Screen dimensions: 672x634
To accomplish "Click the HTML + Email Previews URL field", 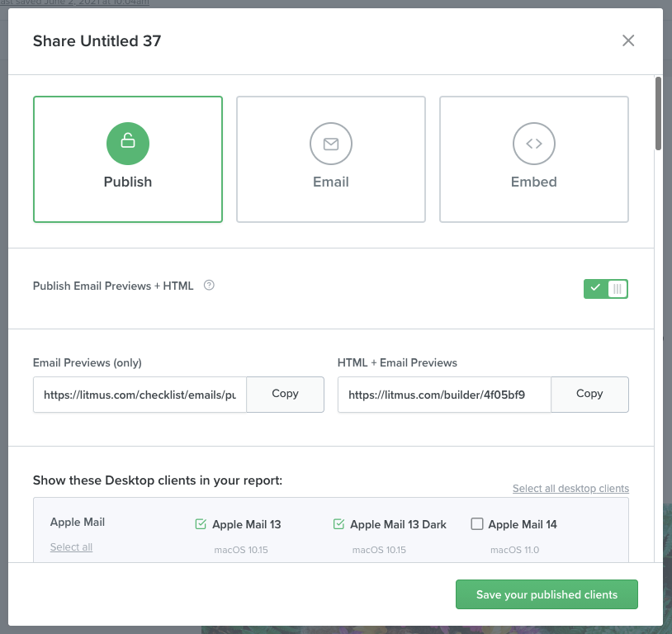I will [x=444, y=395].
